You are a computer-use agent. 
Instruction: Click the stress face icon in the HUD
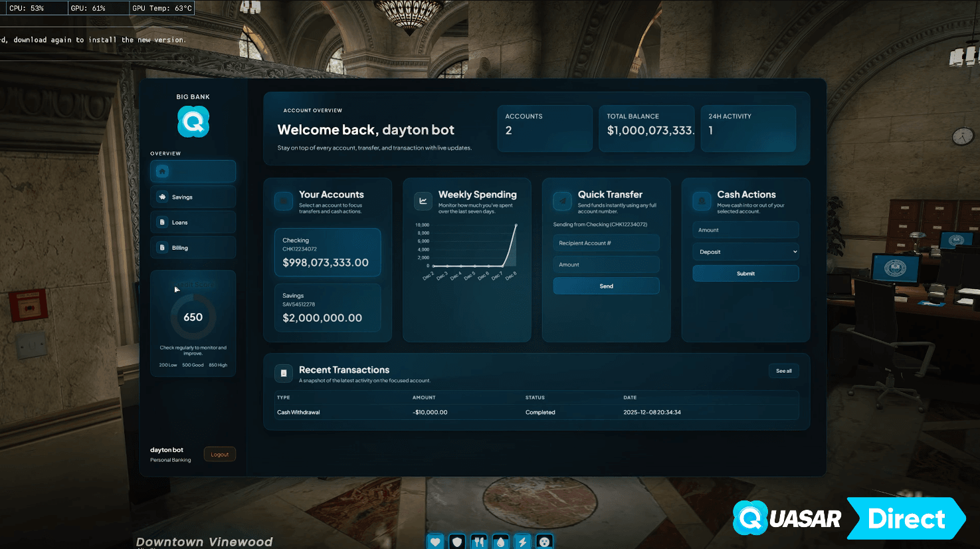coord(544,541)
